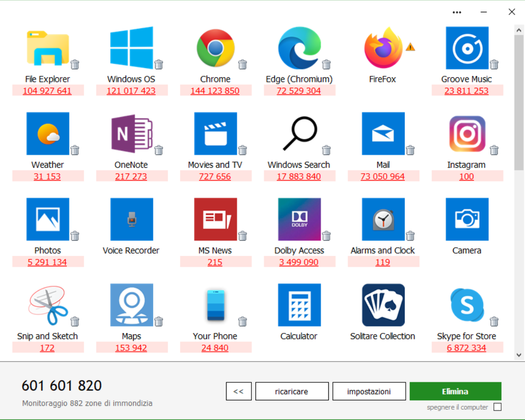The height and width of the screenshot is (420, 525).
Task: Open the 104 927 641 link under File Explorer
Action: 47,91
